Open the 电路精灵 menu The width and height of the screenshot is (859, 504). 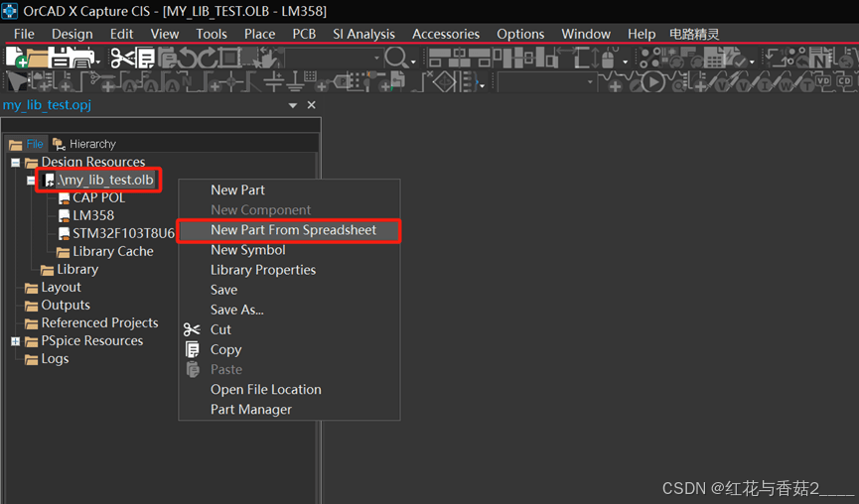pyautogui.click(x=694, y=34)
